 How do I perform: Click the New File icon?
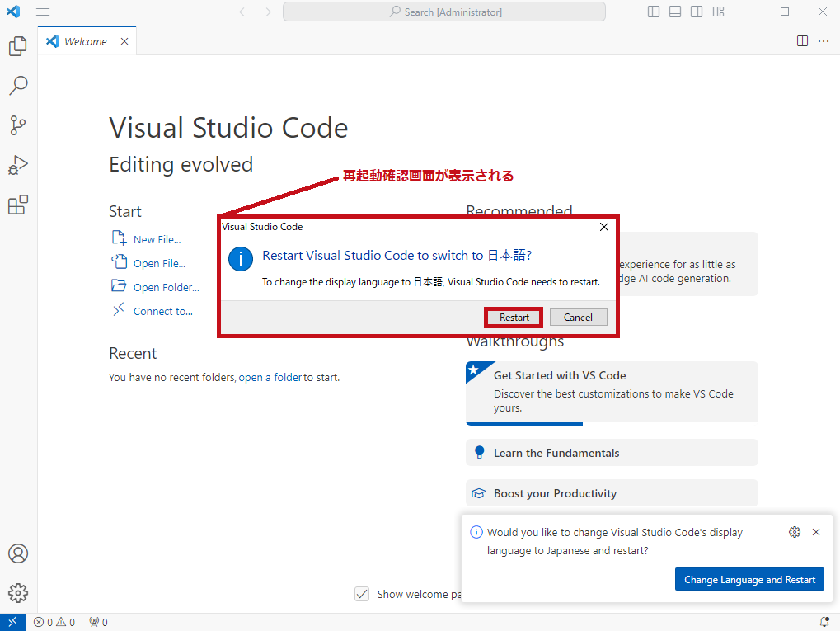[119, 238]
